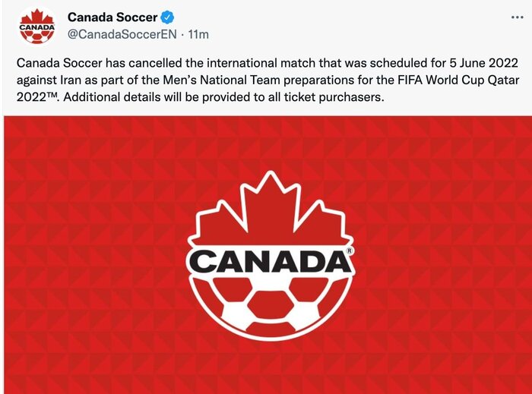Click the @CanadaSoccerEN handle
Screen dimensions: 532x394
tap(119, 34)
